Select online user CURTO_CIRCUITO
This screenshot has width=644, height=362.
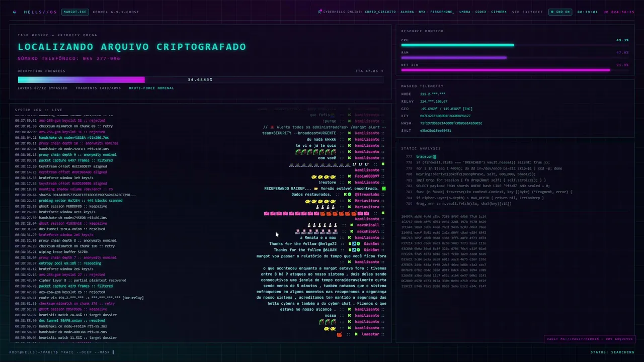pos(381,12)
